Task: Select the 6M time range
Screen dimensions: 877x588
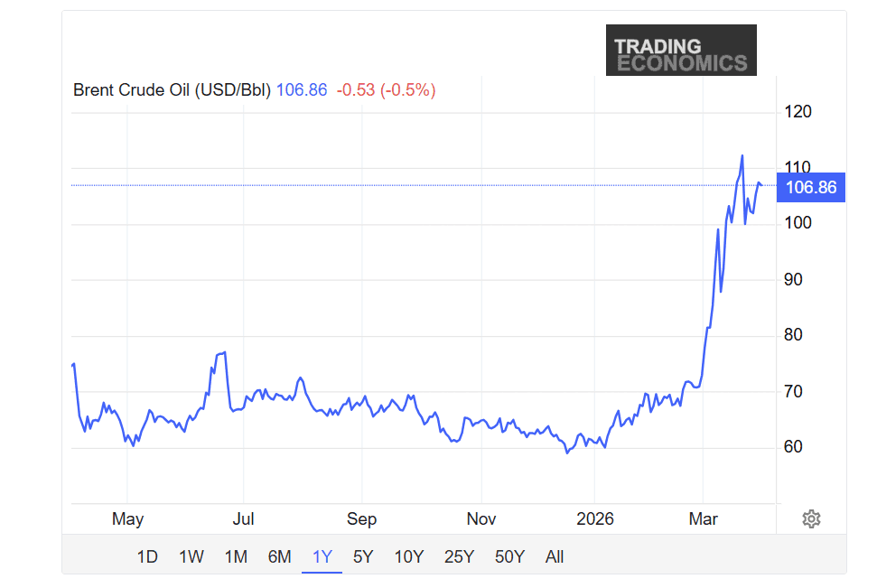Action: (280, 557)
